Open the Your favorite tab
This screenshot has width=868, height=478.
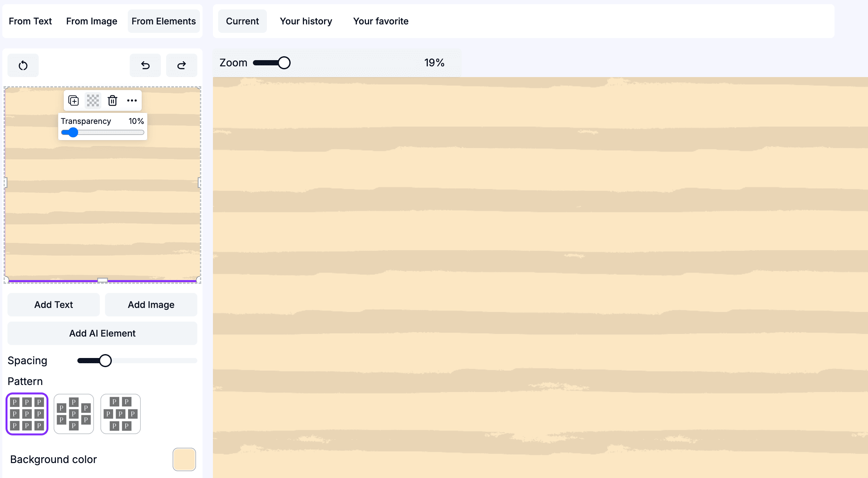[x=380, y=21]
